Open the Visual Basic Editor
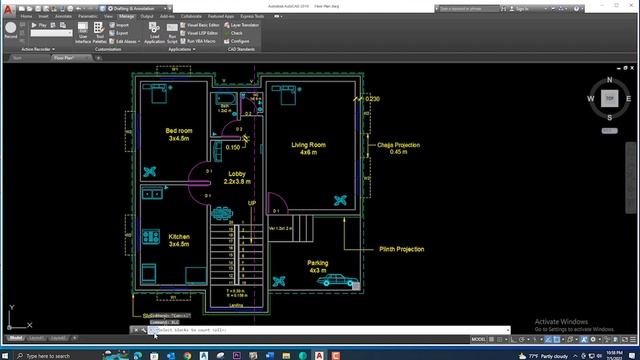The height and width of the screenshot is (360, 640). 200,25
